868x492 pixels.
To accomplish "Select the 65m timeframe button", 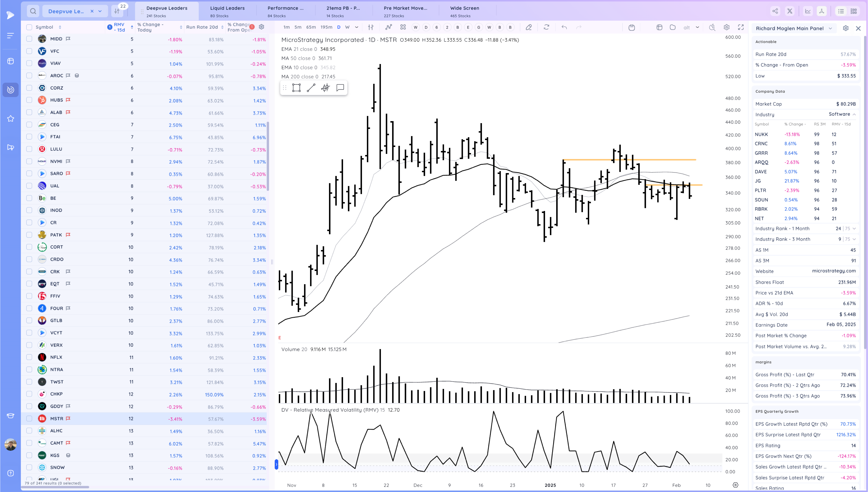I will (x=311, y=27).
